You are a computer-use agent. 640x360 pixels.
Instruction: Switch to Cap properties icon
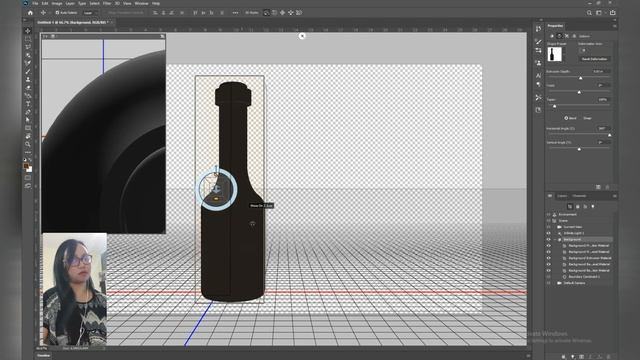pyautogui.click(x=567, y=36)
